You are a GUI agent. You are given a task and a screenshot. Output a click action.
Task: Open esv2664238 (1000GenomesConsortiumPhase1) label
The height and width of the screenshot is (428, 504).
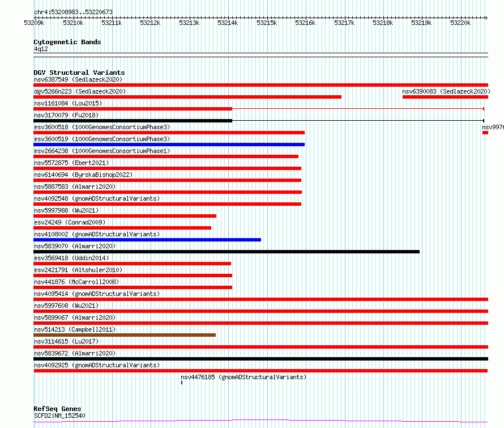pos(102,151)
